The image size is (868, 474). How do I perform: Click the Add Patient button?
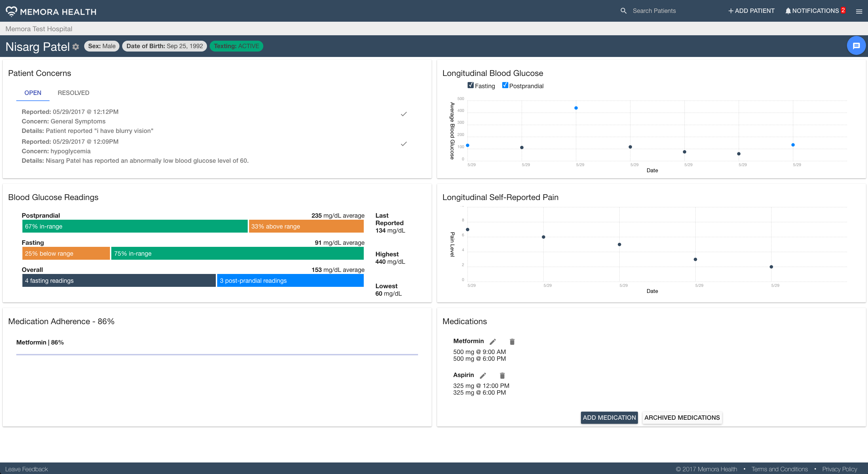(x=751, y=11)
